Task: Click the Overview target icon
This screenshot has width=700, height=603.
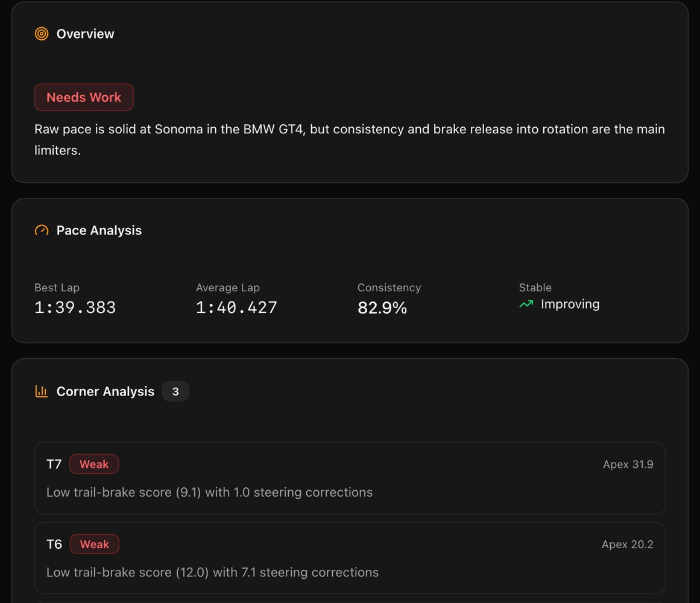Action: [42, 34]
